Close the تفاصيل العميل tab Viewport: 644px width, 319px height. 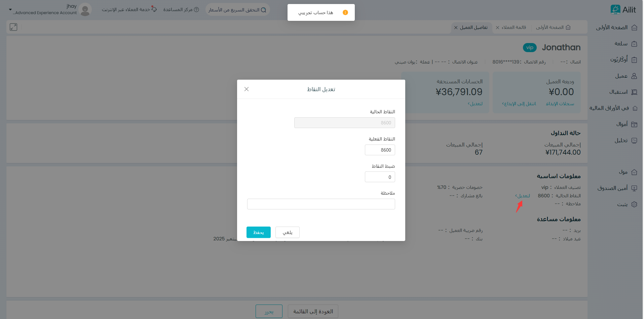[456, 28]
